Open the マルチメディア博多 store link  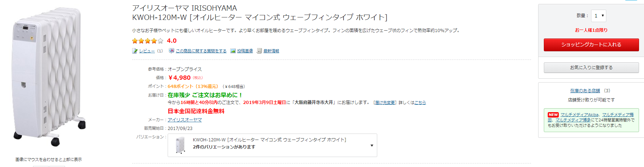(573, 120)
